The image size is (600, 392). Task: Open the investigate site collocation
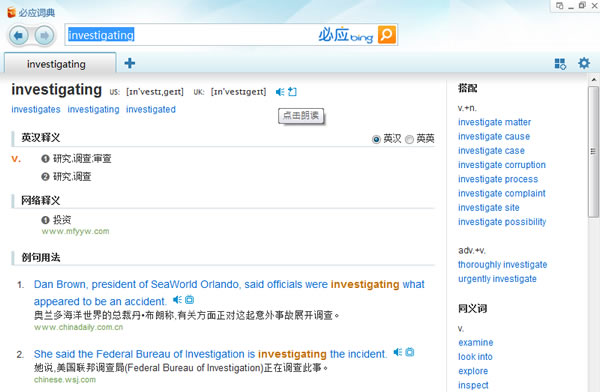[489, 207]
